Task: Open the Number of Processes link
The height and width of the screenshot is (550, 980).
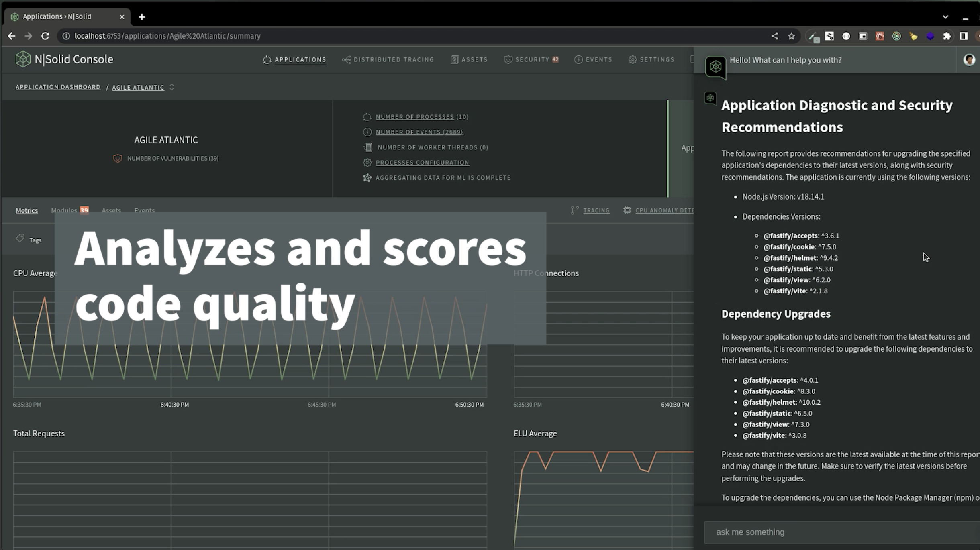Action: (x=414, y=117)
